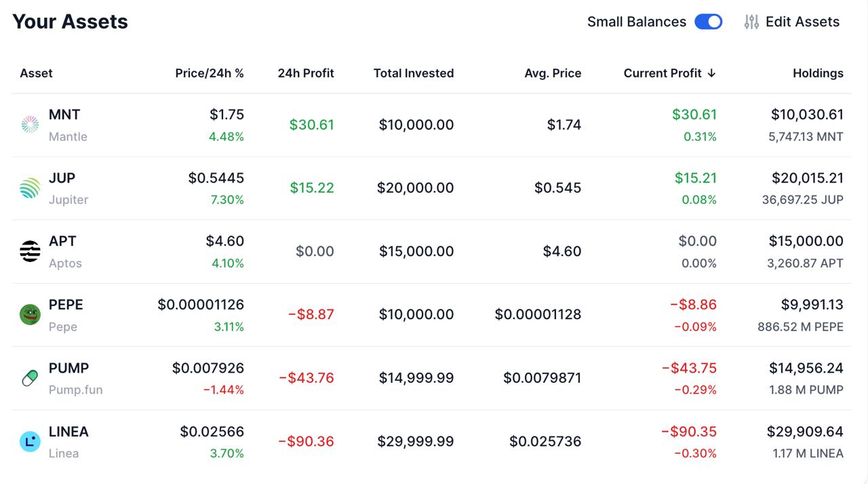Open Edit Assets
Viewport: 868px width, 484px height.
(x=791, y=22)
